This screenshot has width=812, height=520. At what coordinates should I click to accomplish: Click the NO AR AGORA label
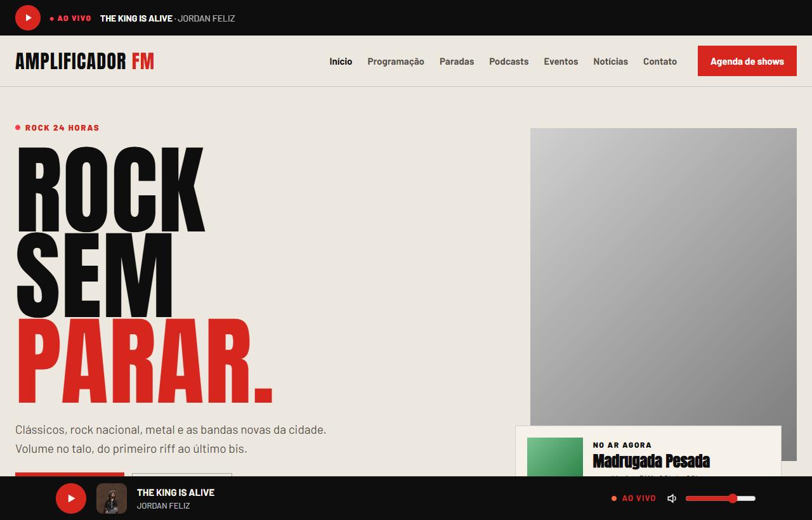622,445
